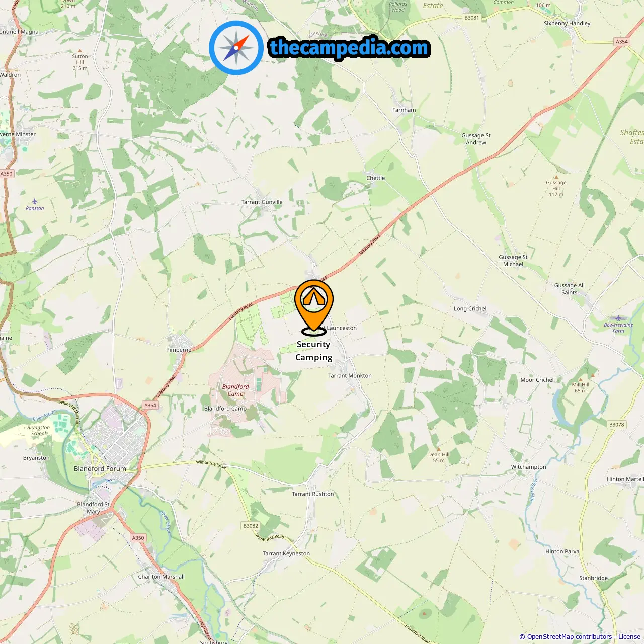Click the Blandford Forum town label

click(x=100, y=468)
